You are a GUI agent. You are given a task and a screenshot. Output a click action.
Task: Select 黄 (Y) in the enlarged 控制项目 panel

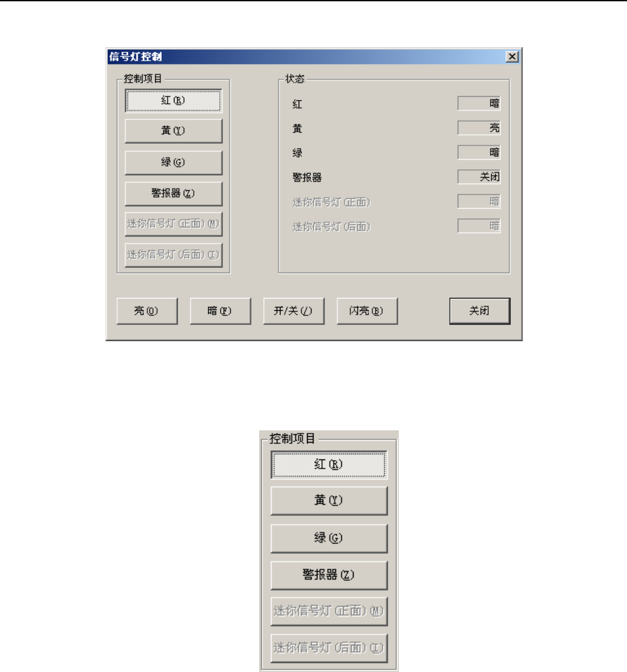(x=329, y=501)
